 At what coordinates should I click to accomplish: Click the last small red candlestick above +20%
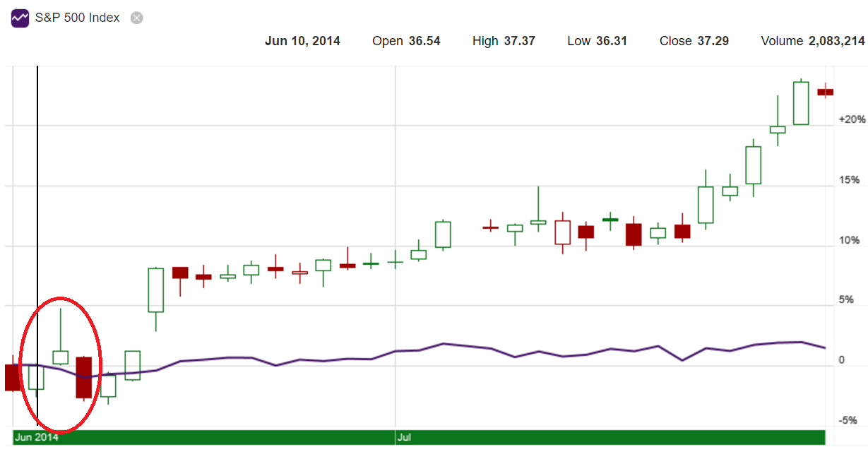click(x=825, y=92)
